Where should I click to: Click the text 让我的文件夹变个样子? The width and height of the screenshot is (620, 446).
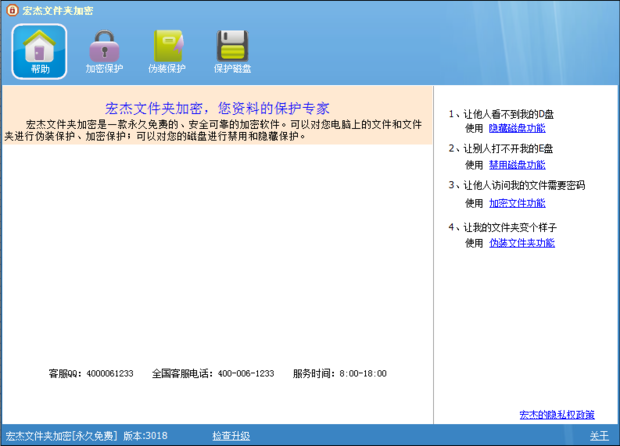point(510,227)
